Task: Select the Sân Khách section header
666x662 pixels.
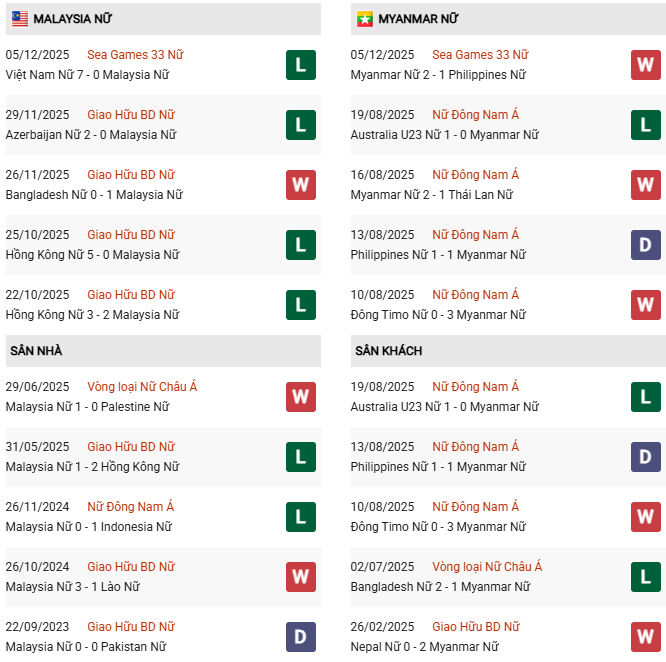Action: (x=388, y=351)
